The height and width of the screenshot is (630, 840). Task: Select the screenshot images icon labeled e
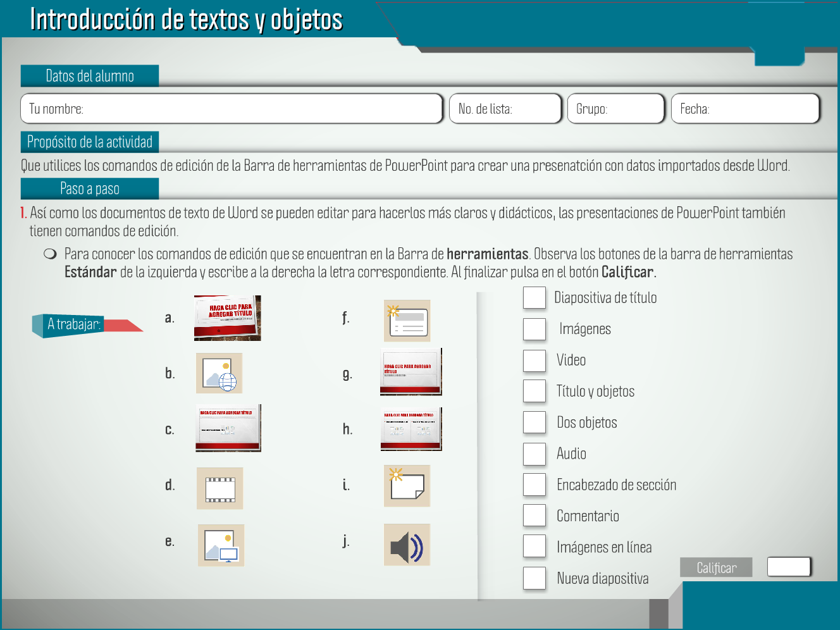coord(221,545)
